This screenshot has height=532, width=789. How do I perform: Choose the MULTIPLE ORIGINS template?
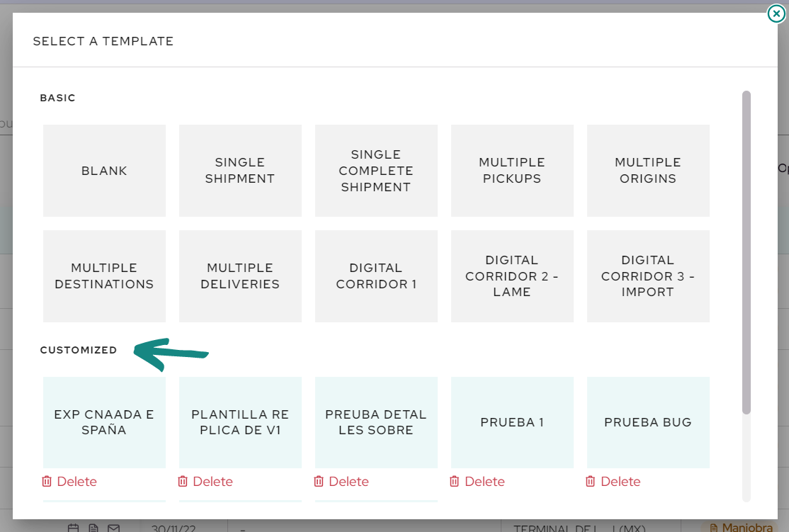coord(647,171)
